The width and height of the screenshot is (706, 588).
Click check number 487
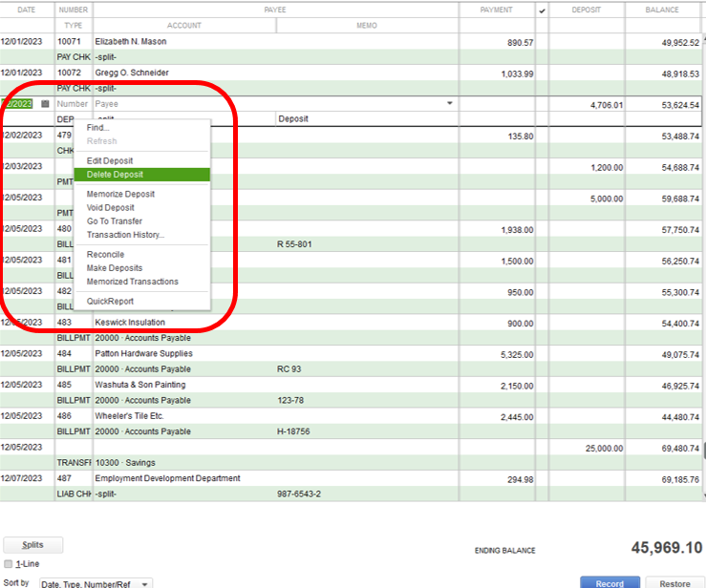click(x=64, y=478)
